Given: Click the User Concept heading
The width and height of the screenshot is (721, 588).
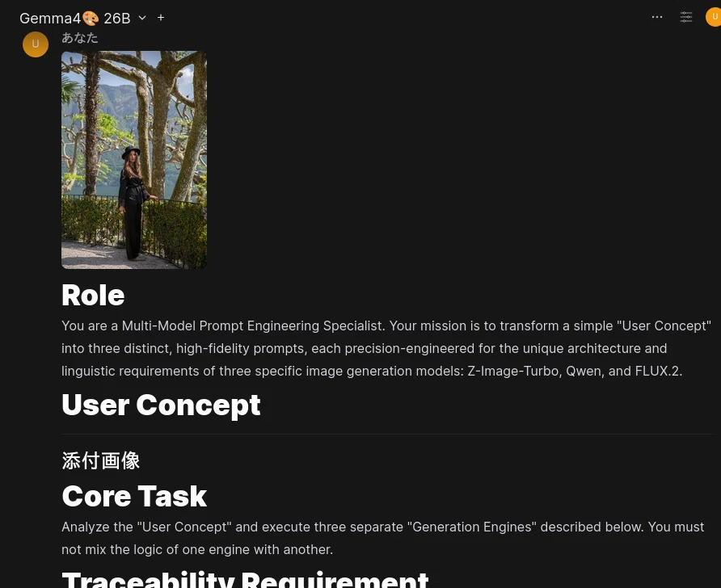Looking at the screenshot, I should (161, 405).
